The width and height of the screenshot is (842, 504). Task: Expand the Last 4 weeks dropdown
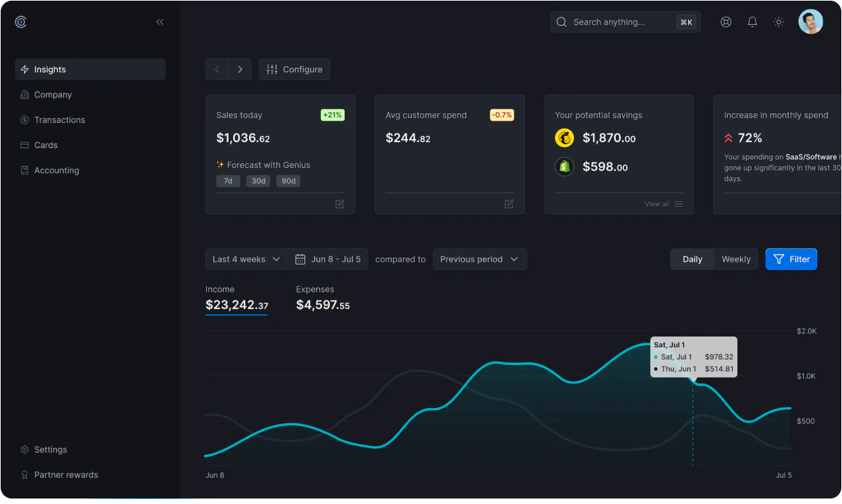point(246,259)
